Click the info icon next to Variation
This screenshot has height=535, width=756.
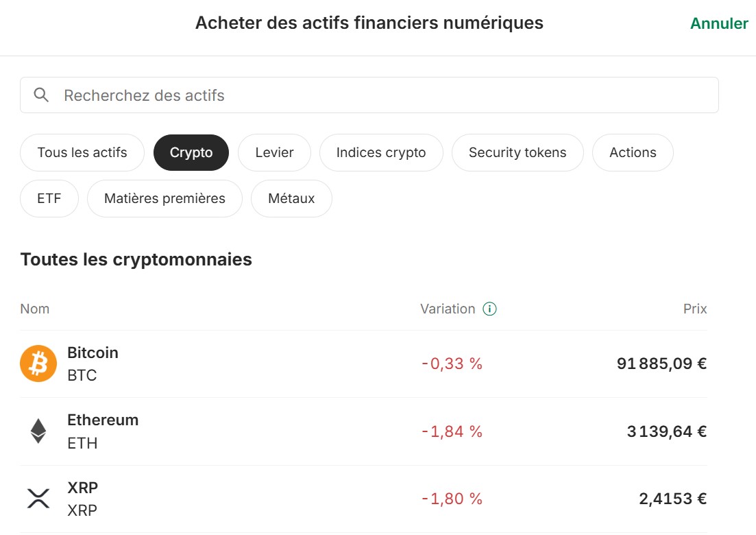(489, 309)
